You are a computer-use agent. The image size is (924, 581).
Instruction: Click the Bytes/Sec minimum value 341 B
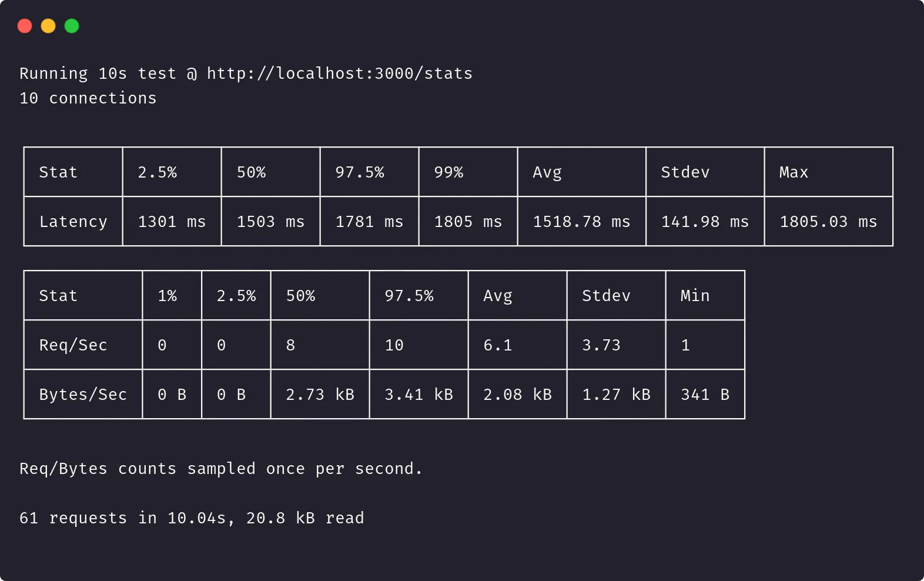[x=705, y=395]
